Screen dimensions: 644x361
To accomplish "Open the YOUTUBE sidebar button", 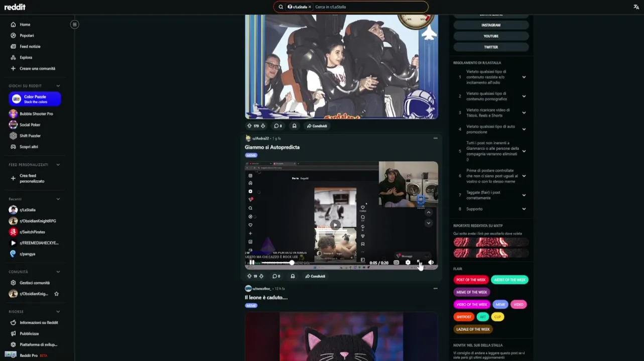I will point(491,36).
